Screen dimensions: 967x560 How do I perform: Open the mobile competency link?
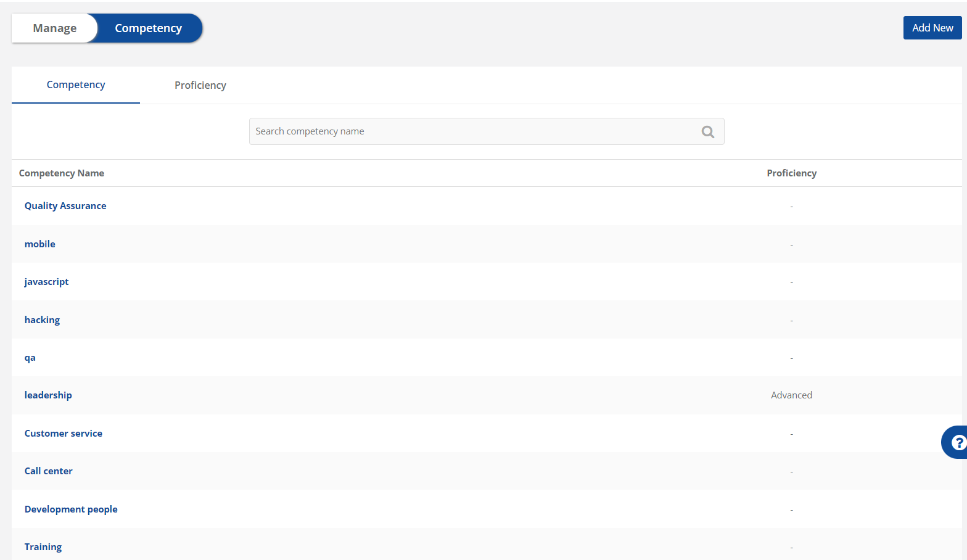pos(40,244)
